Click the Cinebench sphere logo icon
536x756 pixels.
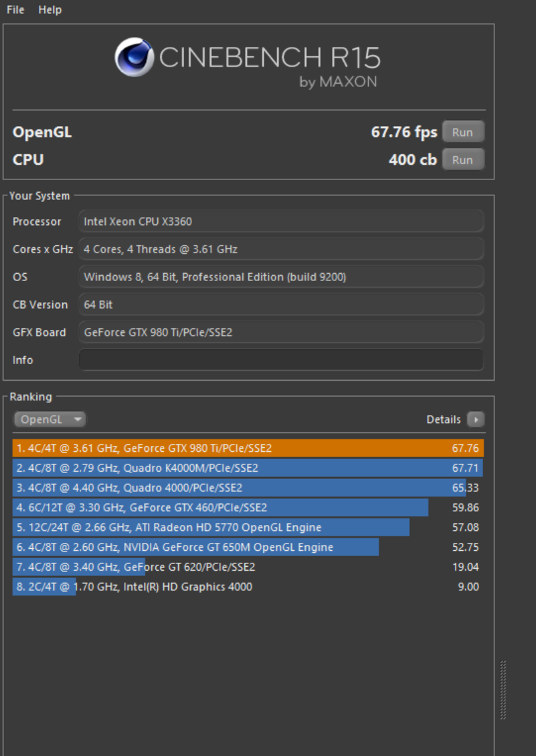[134, 57]
